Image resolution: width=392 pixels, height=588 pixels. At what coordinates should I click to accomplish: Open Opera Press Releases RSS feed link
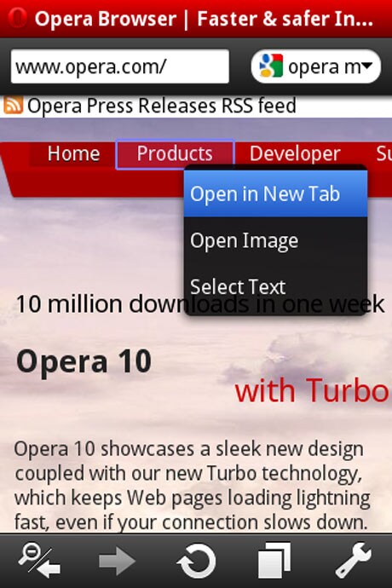point(162,106)
